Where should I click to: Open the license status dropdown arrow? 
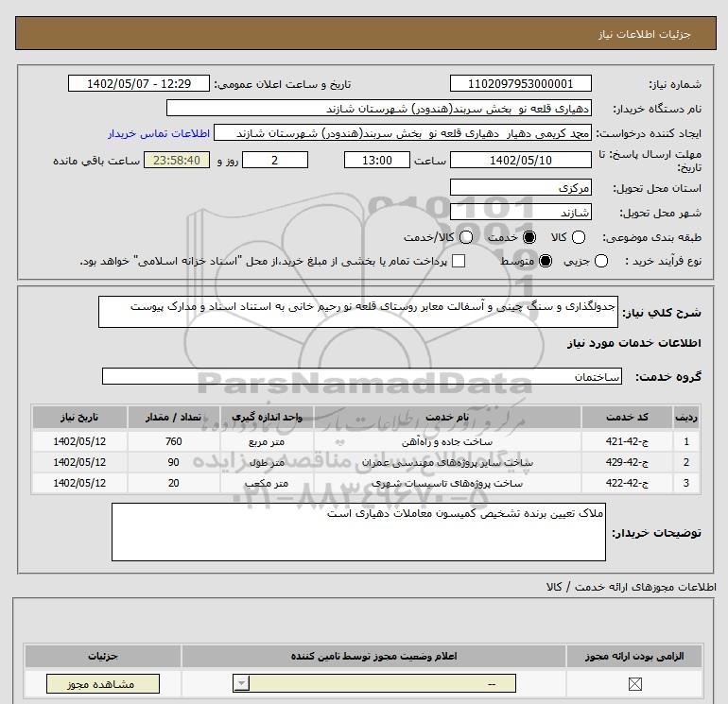[x=241, y=683]
